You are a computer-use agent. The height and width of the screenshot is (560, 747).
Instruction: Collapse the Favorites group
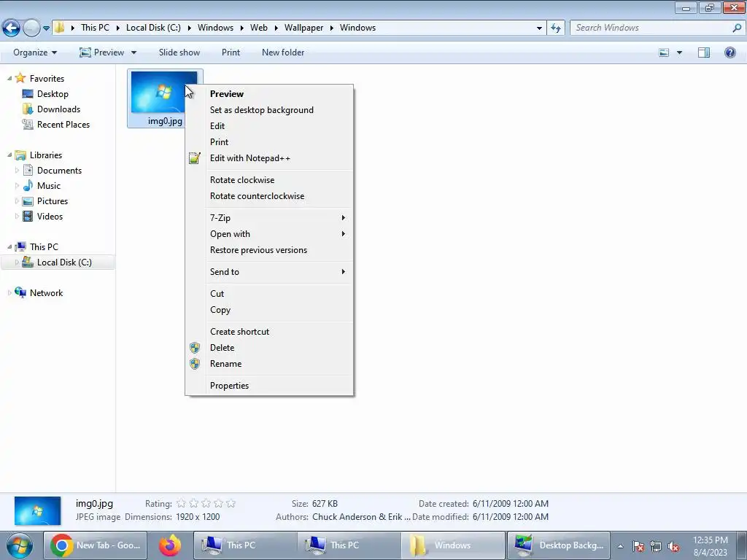click(x=9, y=78)
